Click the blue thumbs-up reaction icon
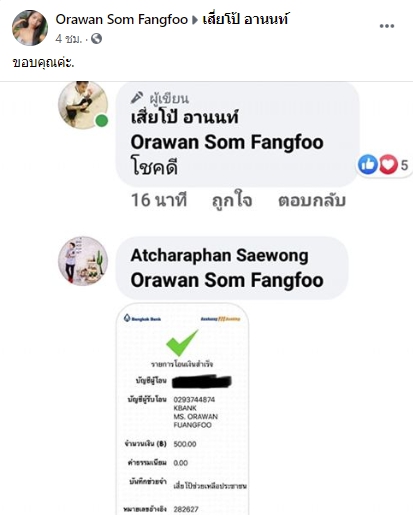The height and width of the screenshot is (517, 413). (368, 164)
